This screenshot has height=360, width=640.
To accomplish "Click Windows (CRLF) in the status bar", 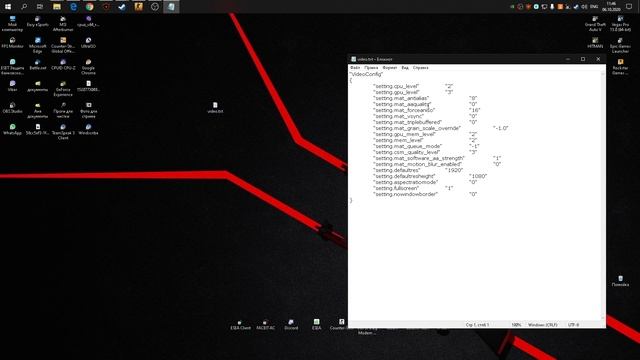I will tap(542, 325).
